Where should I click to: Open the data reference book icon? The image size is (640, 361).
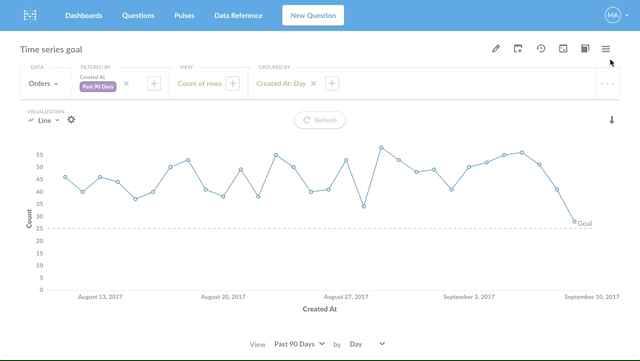coord(585,49)
